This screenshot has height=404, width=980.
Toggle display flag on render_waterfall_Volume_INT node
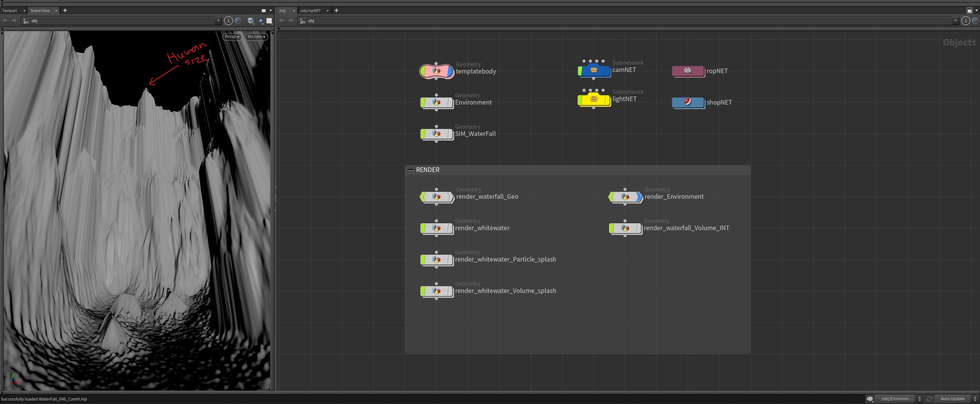[638, 228]
